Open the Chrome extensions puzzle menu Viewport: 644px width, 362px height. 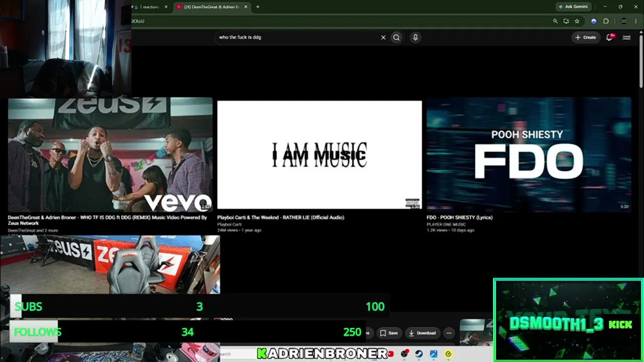pos(606,21)
